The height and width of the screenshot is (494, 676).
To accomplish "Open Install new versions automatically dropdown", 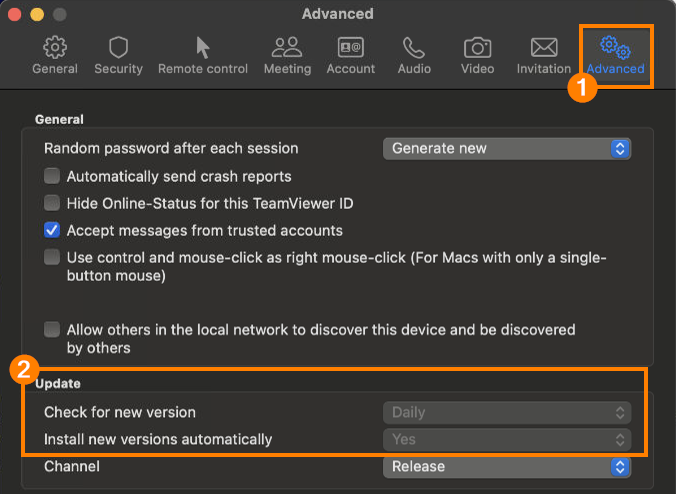I will (x=507, y=440).
